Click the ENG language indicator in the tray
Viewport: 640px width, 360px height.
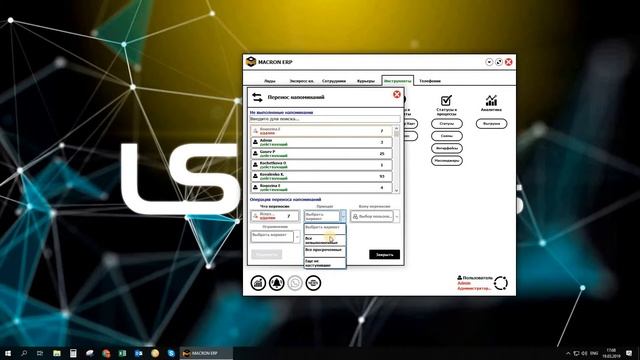coord(594,353)
